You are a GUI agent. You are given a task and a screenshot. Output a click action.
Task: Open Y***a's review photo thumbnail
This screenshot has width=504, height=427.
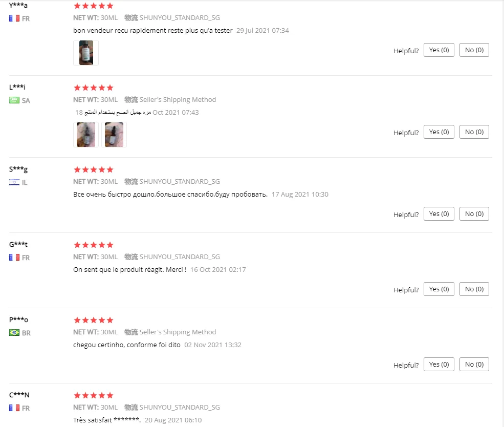pyautogui.click(x=86, y=53)
